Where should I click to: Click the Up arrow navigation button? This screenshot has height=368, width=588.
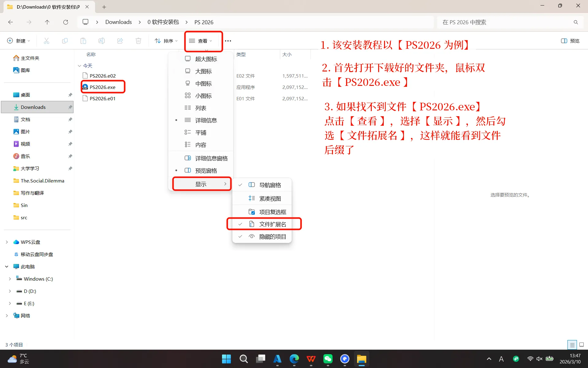click(x=47, y=22)
